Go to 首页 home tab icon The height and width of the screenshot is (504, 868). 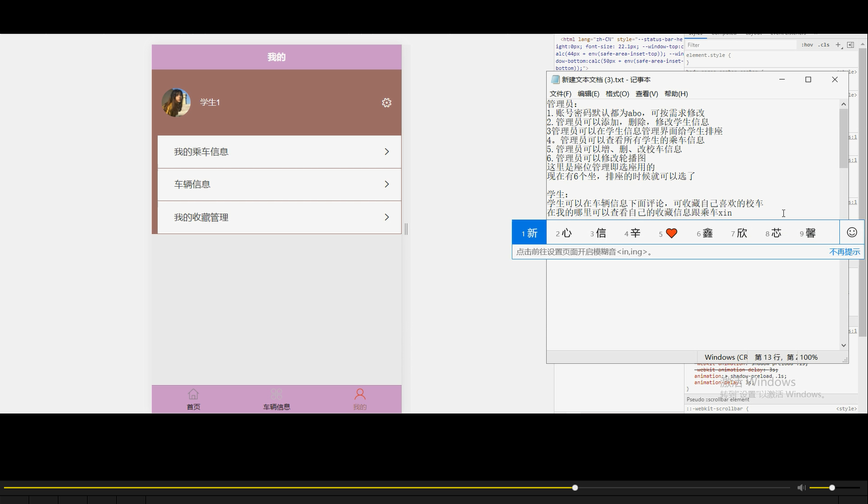194,394
